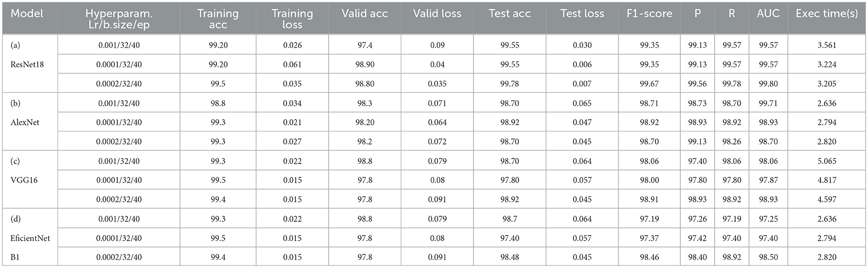Click the VGG16 model label
The width and height of the screenshot is (868, 268).
click(x=24, y=180)
